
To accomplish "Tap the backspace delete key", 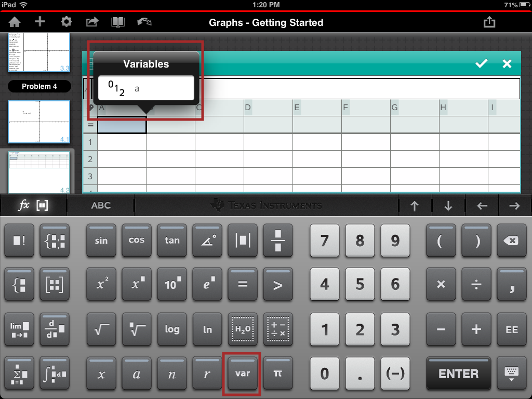I will tap(511, 240).
